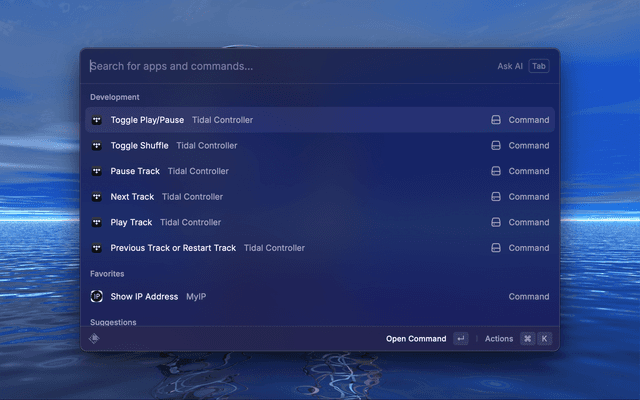
Task: Click the Raycast logo in bottom bar
Action: click(94, 339)
